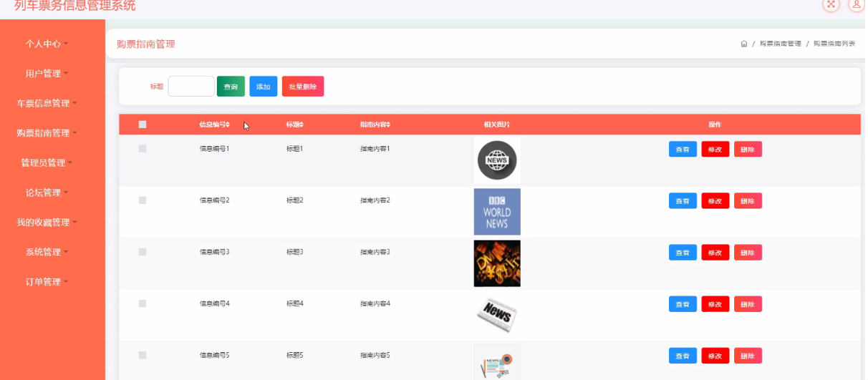Open 购票指南列表 breadcrumb link
Image resolution: width=868 pixels, height=380 pixels.
click(x=834, y=44)
